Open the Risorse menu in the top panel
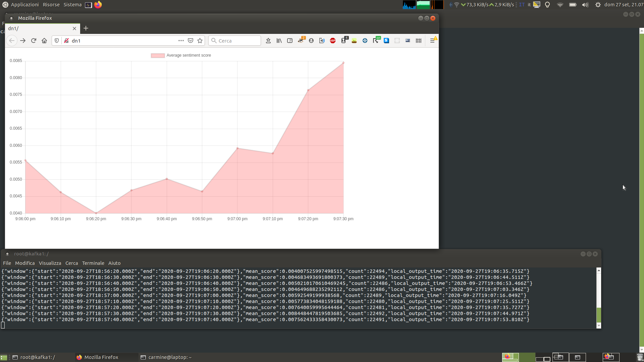The height and width of the screenshot is (362, 644). pyautogui.click(x=51, y=5)
